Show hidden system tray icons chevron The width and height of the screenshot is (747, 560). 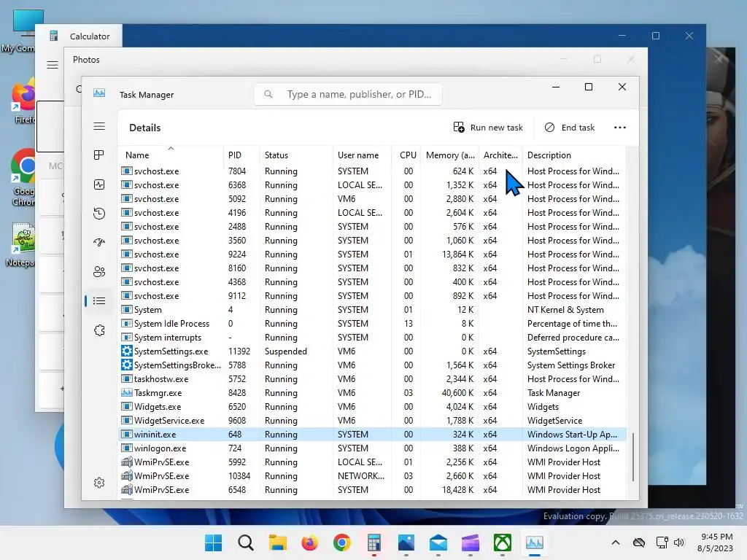point(616,542)
